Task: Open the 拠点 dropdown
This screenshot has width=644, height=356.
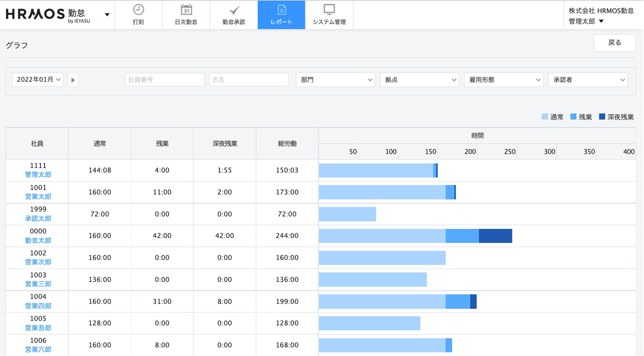Action: point(419,80)
